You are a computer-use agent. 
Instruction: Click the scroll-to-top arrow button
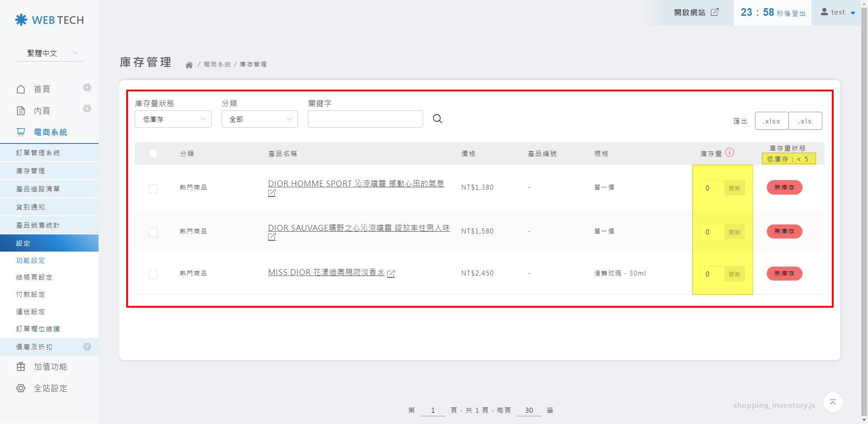[x=833, y=402]
